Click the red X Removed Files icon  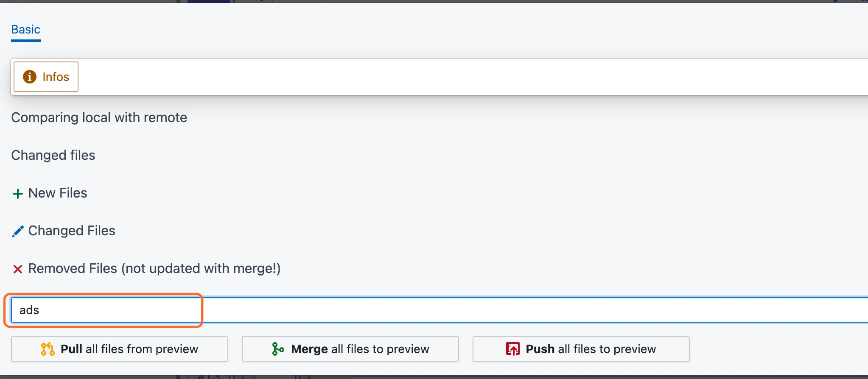[17, 269]
